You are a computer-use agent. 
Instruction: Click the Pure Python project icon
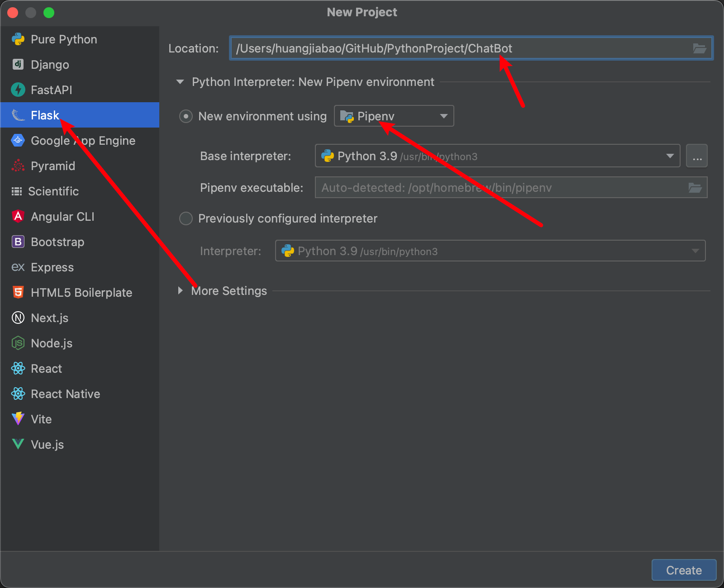click(18, 39)
